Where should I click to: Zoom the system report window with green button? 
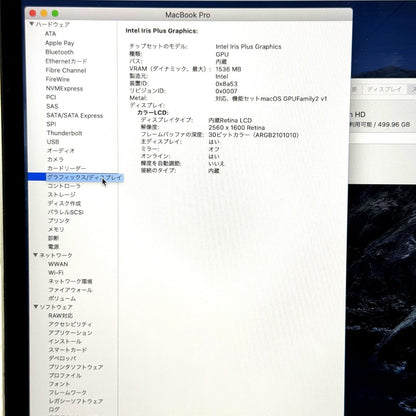pyautogui.click(x=55, y=13)
